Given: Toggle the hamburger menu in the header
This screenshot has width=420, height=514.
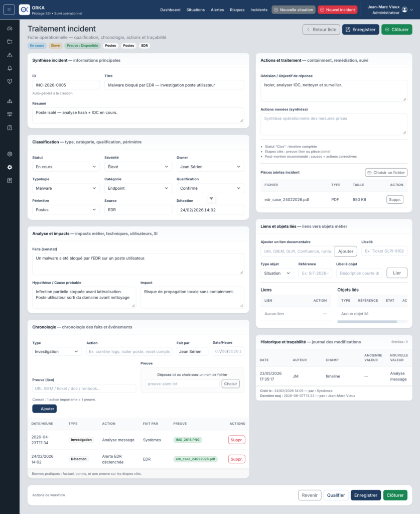Looking at the screenshot, I should [9, 10].
